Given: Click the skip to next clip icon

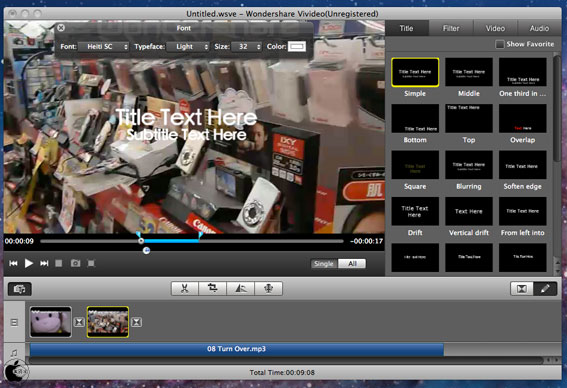Looking at the screenshot, I should pyautogui.click(x=44, y=263).
